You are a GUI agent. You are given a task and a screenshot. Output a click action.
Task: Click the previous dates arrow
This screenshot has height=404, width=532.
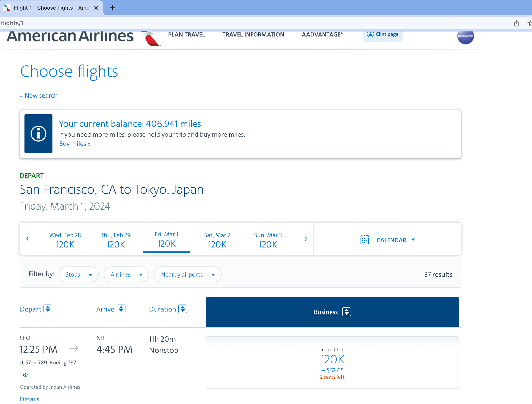coord(27,239)
